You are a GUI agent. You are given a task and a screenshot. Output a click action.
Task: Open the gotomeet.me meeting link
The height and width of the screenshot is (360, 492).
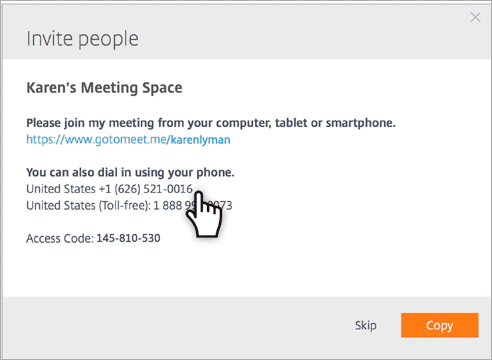pyautogui.click(x=128, y=139)
